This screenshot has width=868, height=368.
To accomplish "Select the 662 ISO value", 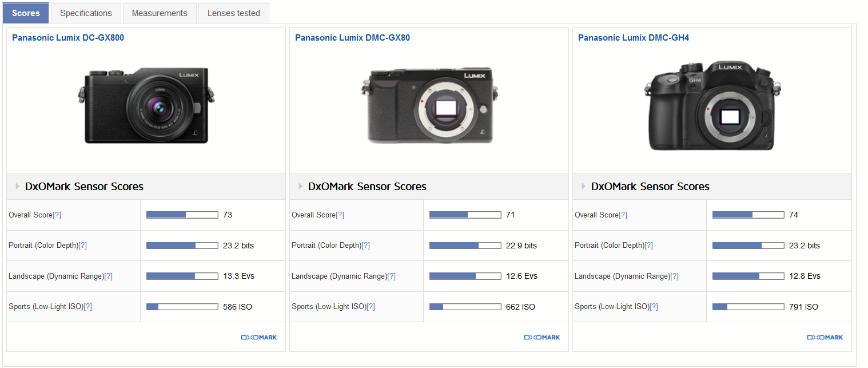I will pyautogui.click(x=520, y=307).
